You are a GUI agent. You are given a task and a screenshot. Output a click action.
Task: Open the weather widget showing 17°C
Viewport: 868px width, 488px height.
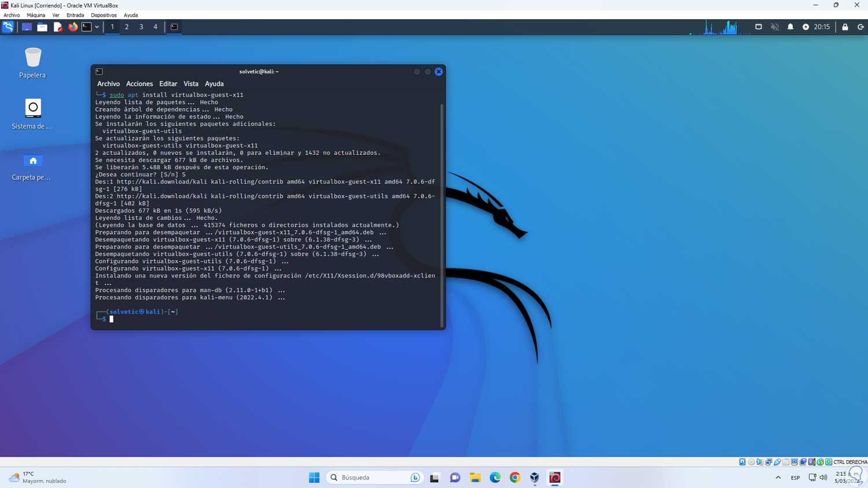tap(38, 478)
